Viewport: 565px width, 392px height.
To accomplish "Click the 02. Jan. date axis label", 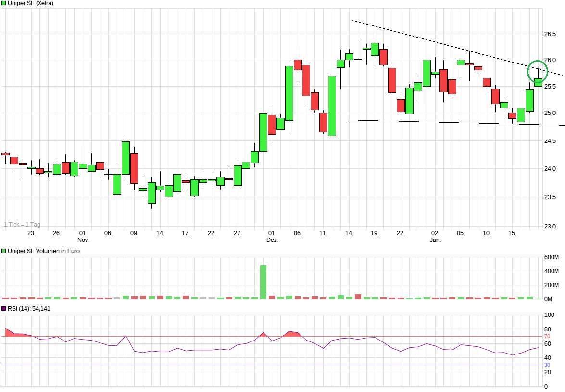I will click(435, 236).
